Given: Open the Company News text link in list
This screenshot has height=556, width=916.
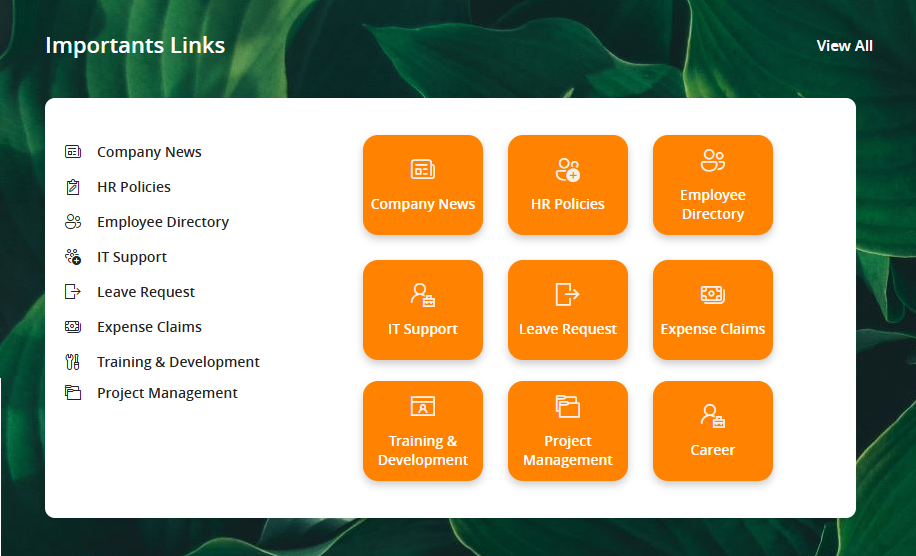Looking at the screenshot, I should [149, 152].
